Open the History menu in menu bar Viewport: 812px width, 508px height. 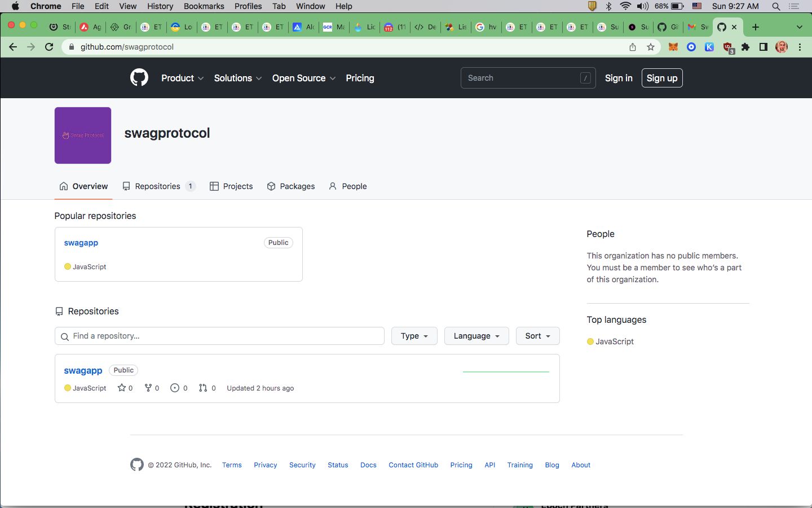click(160, 6)
